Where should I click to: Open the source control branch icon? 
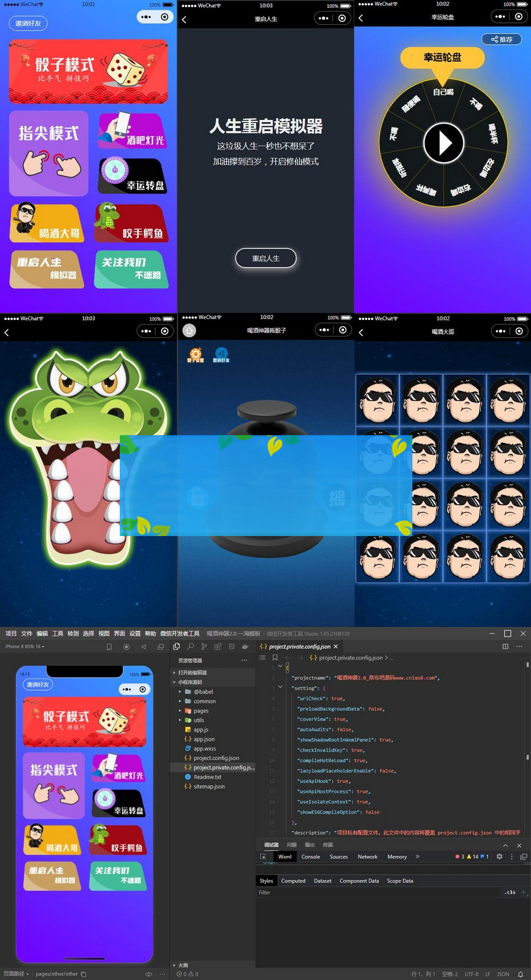(x=204, y=646)
